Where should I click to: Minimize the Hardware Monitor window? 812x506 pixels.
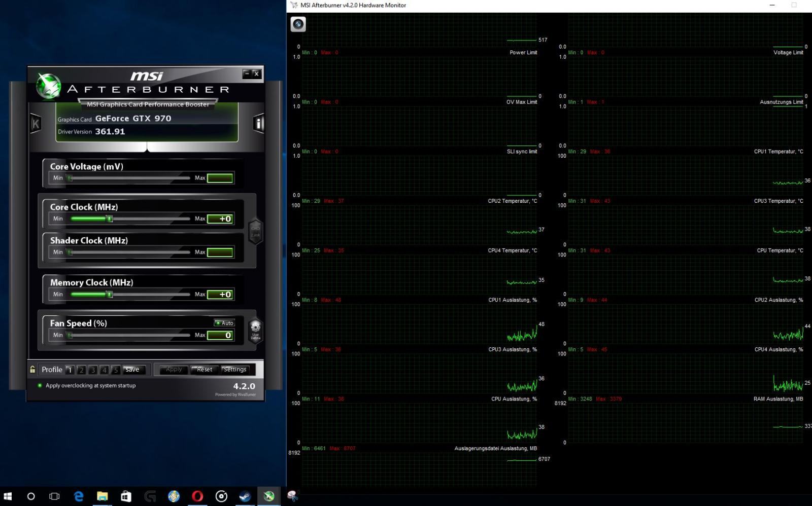772,5
